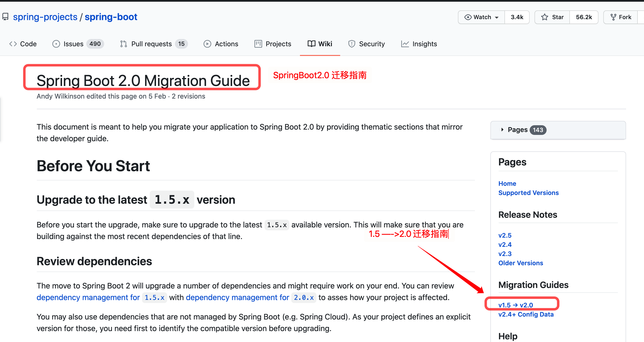
Task: Expand the Pages 143 disclosure triangle
Action: point(502,130)
